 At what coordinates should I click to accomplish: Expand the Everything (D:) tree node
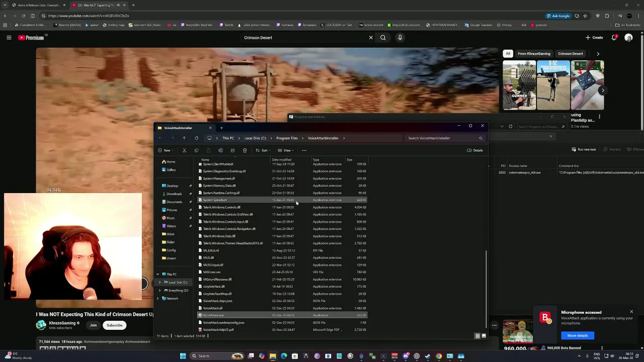pyautogui.click(x=160, y=291)
